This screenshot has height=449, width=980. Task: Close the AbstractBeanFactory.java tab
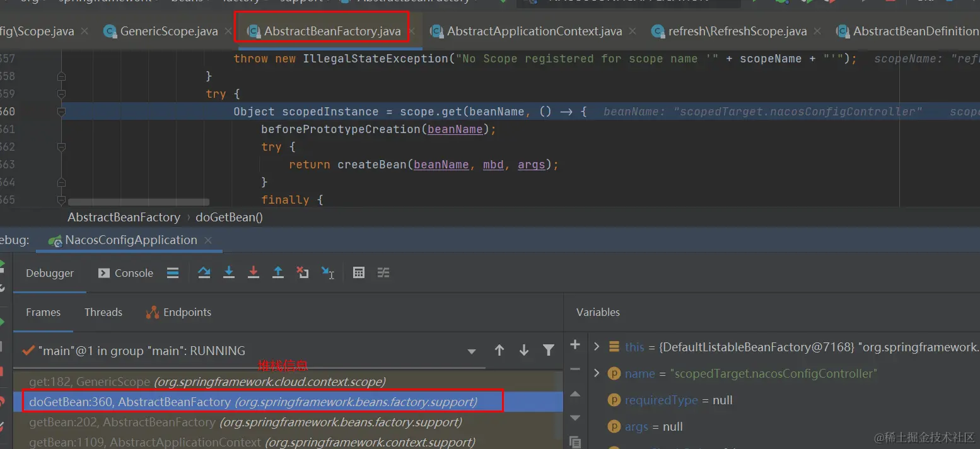pyautogui.click(x=412, y=31)
